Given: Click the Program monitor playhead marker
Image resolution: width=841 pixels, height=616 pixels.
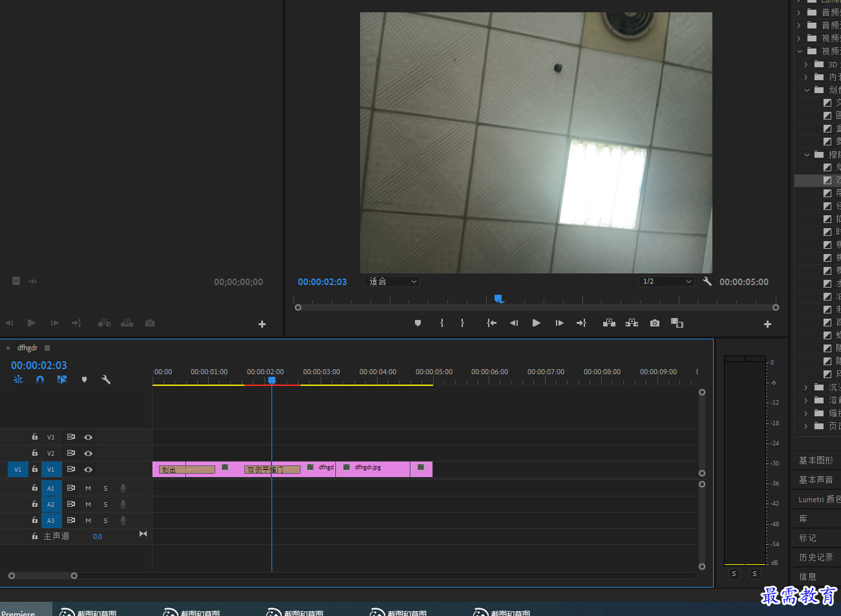Looking at the screenshot, I should tap(498, 299).
